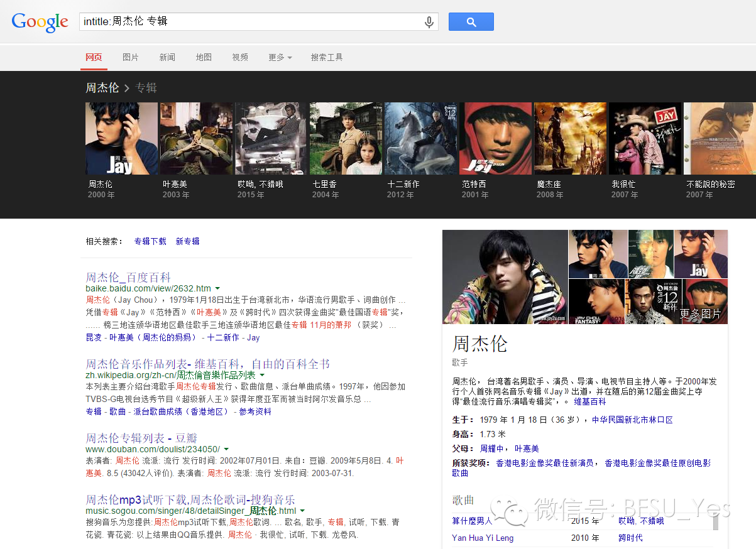
Task: Open the 视频 tab
Action: coord(240,57)
